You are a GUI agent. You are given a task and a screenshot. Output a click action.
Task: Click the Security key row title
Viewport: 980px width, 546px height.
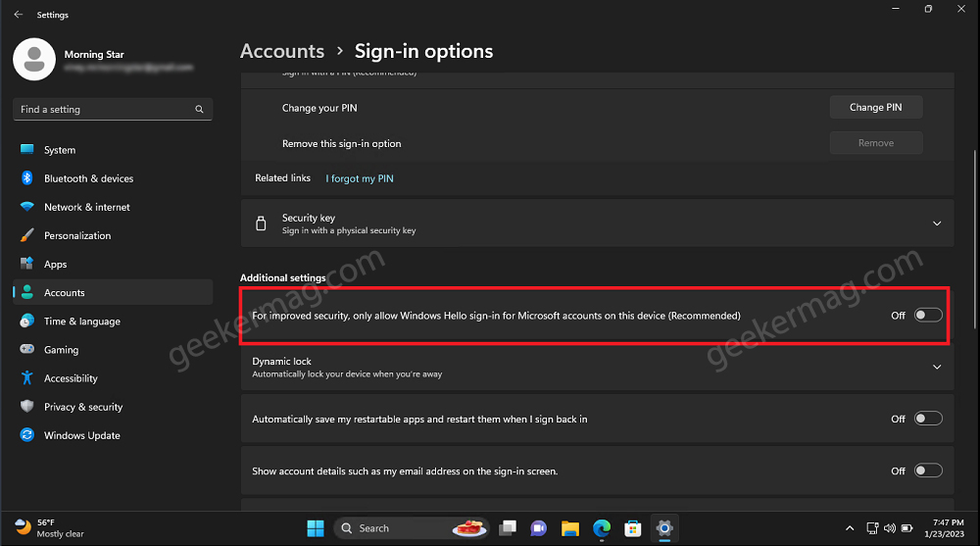point(308,218)
